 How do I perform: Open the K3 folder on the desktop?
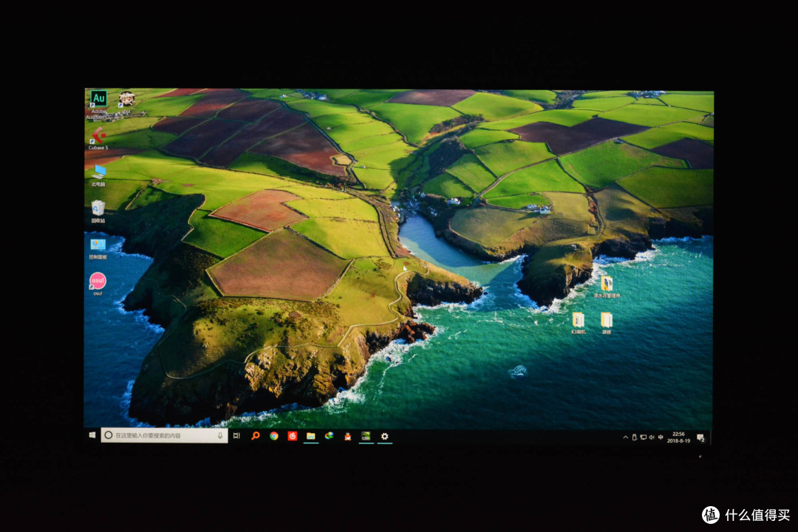578,324
